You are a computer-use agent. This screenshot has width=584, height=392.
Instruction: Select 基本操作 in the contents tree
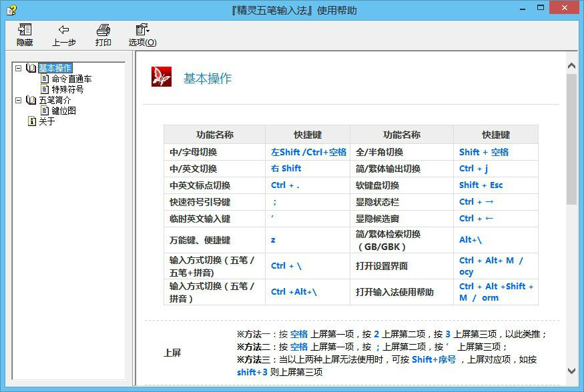pos(55,68)
